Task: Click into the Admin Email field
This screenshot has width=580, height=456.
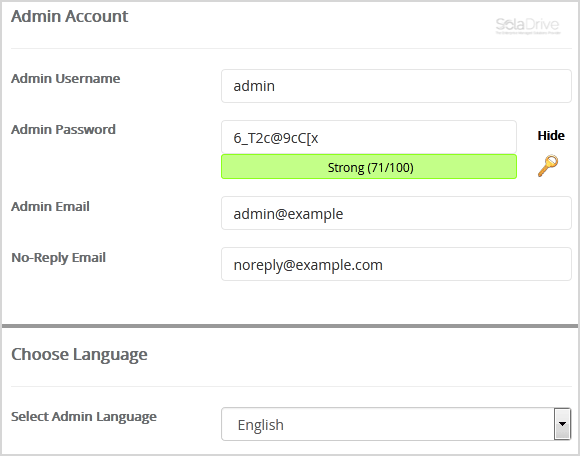Action: [x=396, y=213]
